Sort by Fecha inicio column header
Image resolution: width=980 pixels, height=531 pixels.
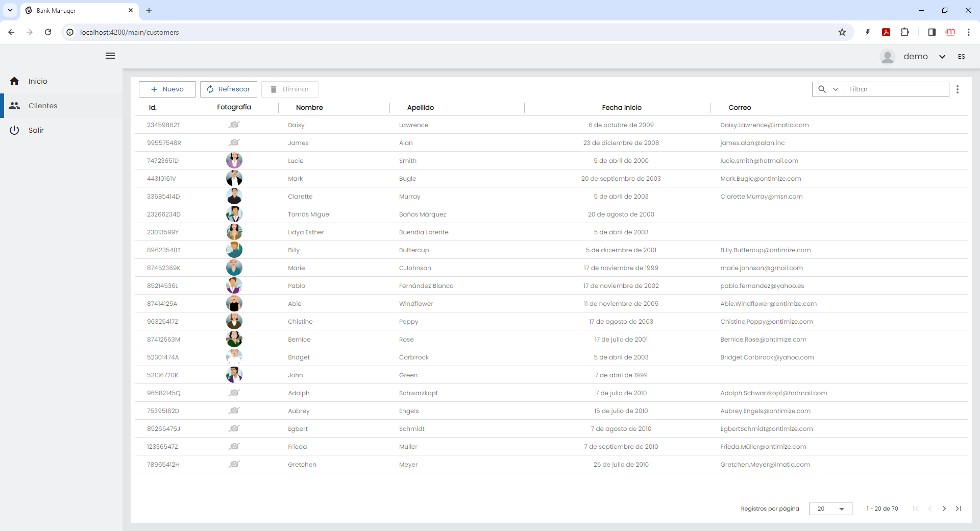pos(622,107)
